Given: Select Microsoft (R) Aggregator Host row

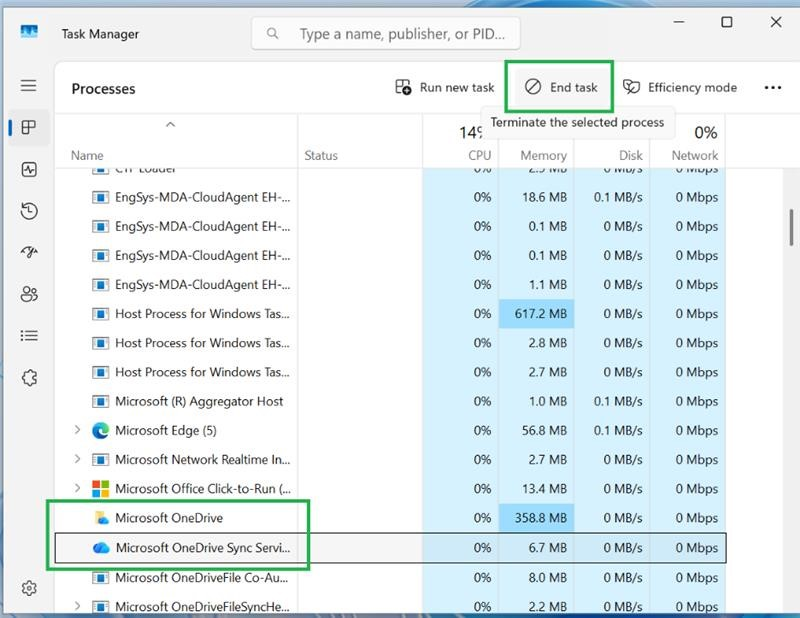Looking at the screenshot, I should coord(390,402).
